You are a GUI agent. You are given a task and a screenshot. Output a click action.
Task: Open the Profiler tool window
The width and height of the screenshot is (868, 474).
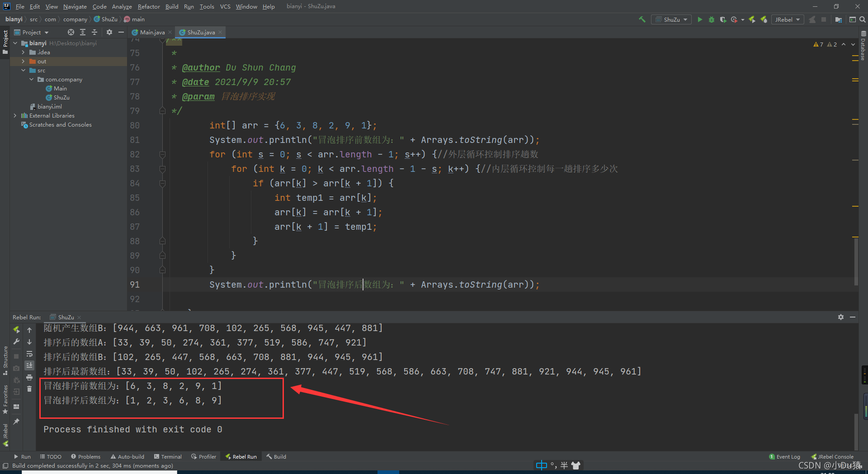[204, 456]
